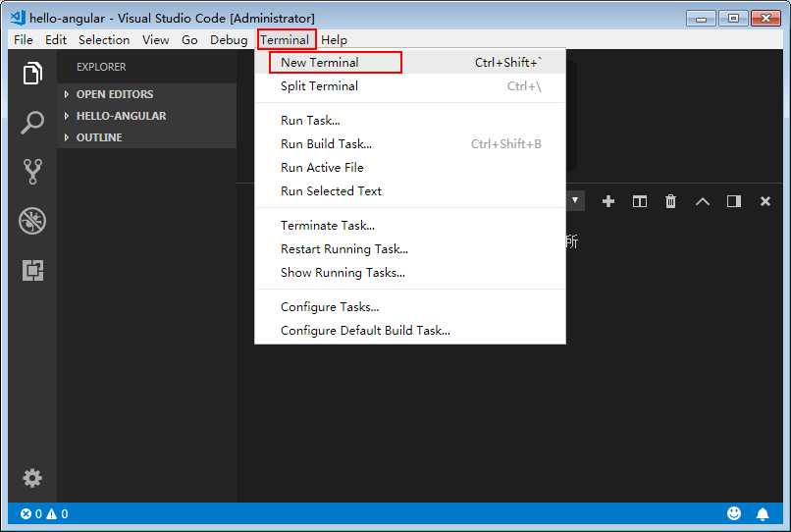Select Configure Default Build Task... entry
Image resolution: width=791 pixels, height=532 pixels.
tap(410, 330)
